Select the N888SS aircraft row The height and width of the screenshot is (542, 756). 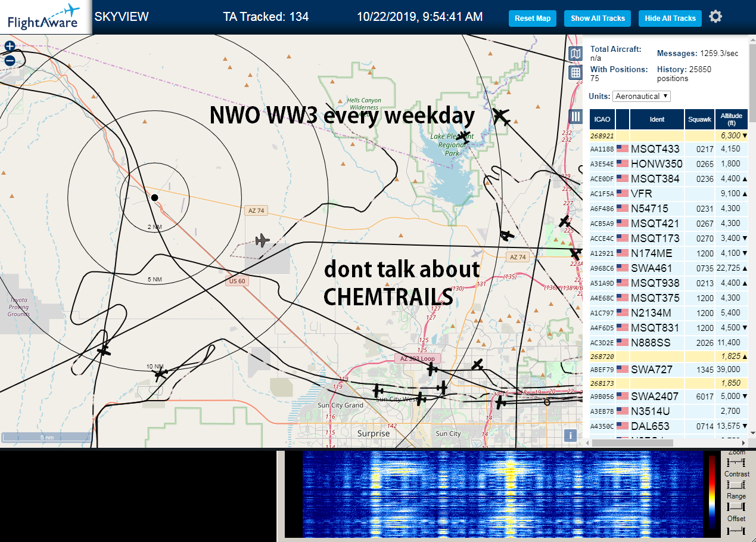[668, 343]
